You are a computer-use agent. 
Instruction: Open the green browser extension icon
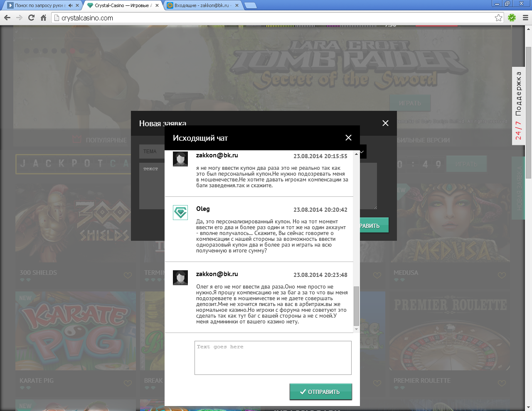click(512, 18)
